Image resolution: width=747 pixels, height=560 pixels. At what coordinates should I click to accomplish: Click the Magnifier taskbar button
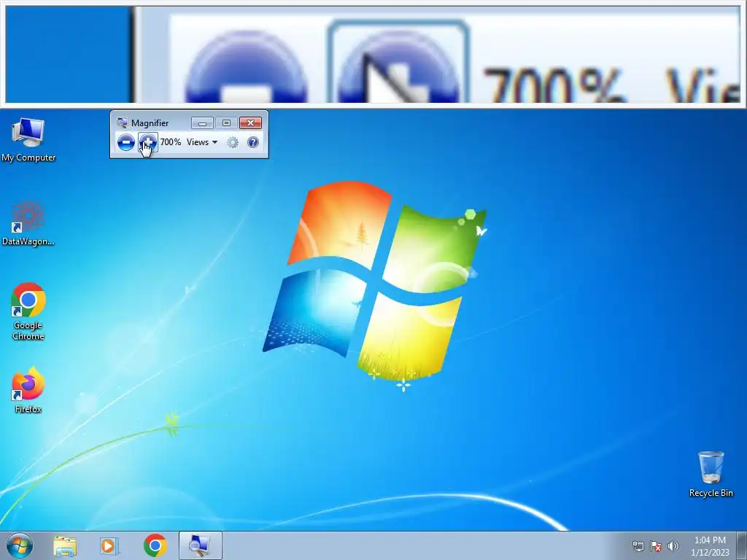click(200, 545)
